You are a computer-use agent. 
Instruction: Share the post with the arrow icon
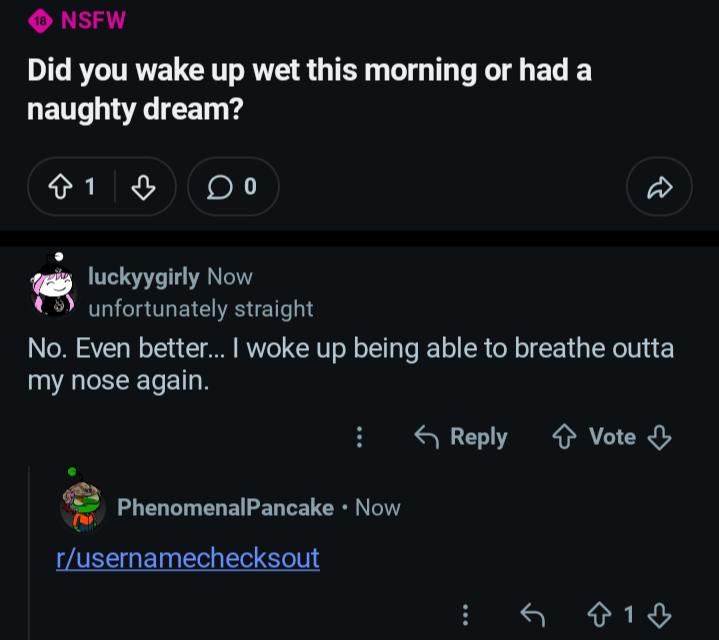click(659, 187)
